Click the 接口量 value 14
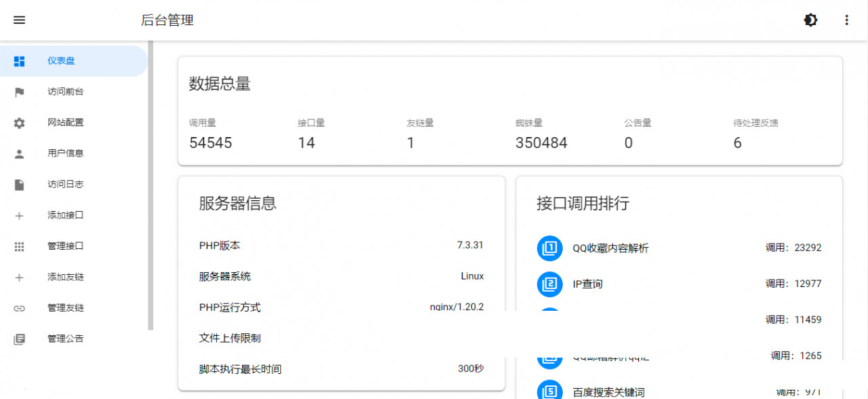 307,143
